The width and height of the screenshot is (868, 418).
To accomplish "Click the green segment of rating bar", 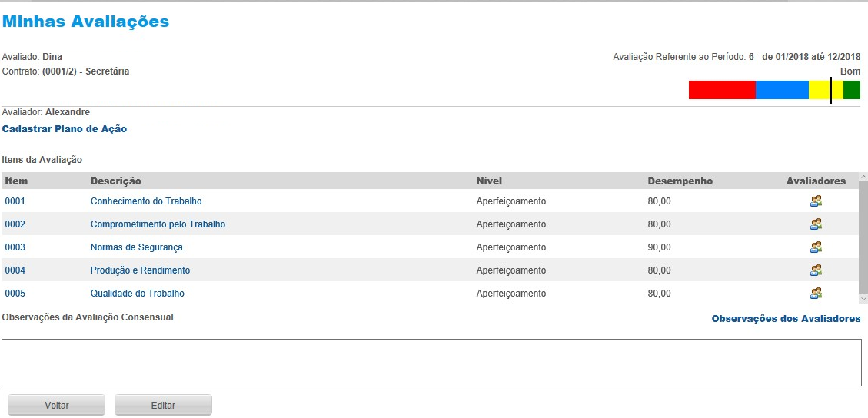I will [852, 90].
